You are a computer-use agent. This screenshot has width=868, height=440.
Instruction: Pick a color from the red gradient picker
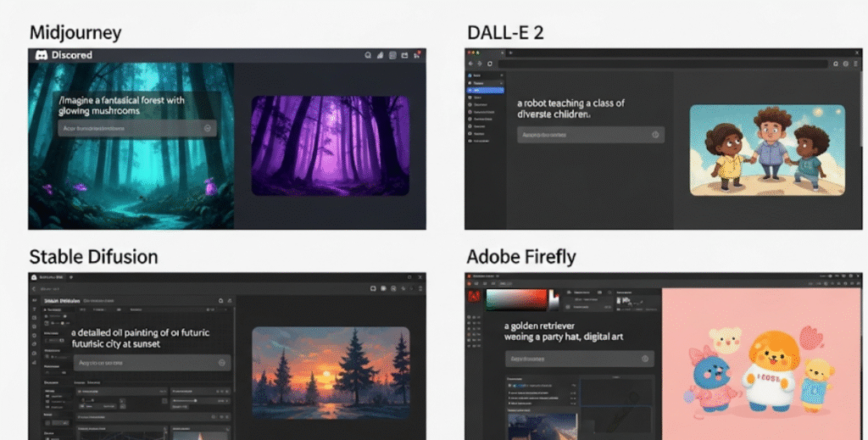tap(516, 299)
